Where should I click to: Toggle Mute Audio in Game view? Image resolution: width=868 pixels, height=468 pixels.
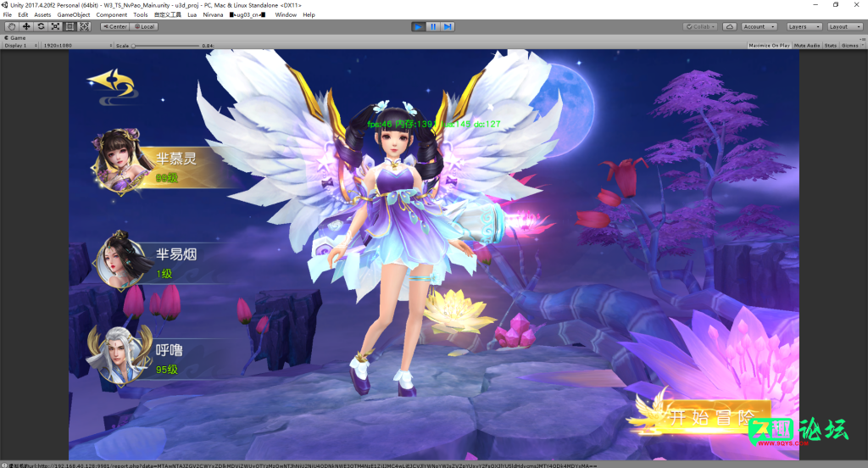pos(806,45)
